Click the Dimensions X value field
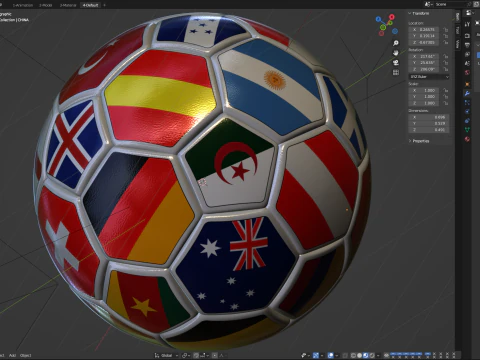480x360 pixels. tap(429, 117)
